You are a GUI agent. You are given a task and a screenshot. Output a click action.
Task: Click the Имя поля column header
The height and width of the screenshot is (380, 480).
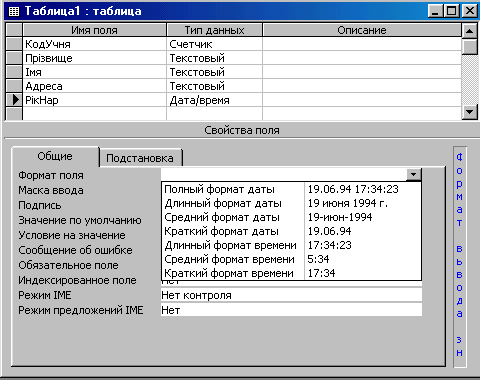click(95, 30)
